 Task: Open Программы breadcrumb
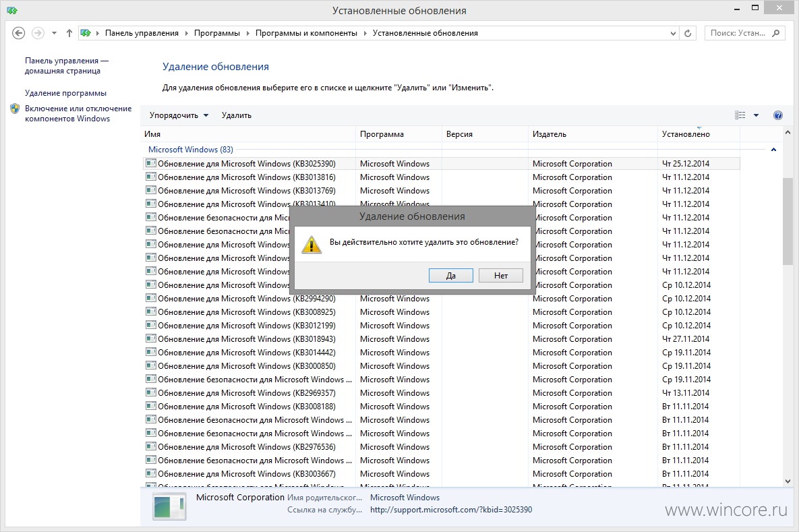pos(217,33)
